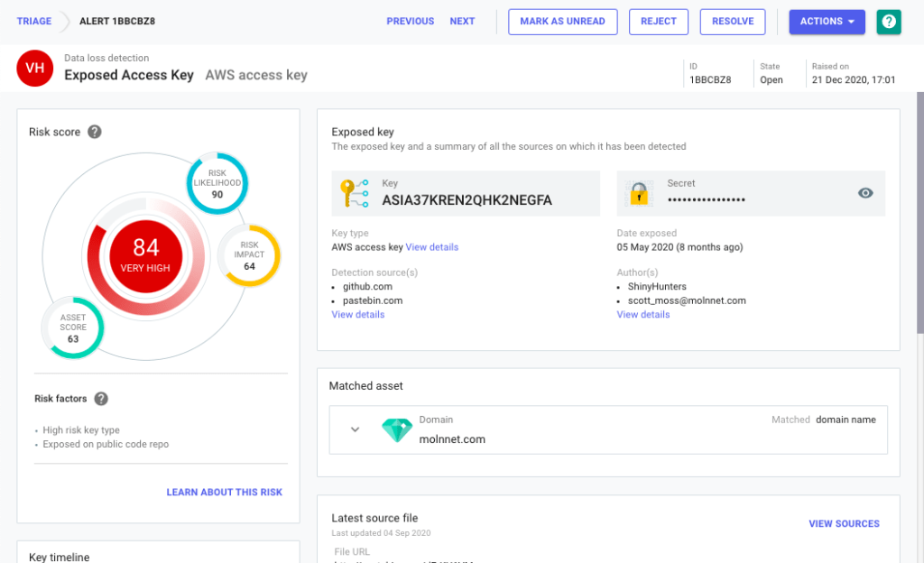This screenshot has height=563, width=924.
Task: Open View details under Authors
Action: point(642,315)
